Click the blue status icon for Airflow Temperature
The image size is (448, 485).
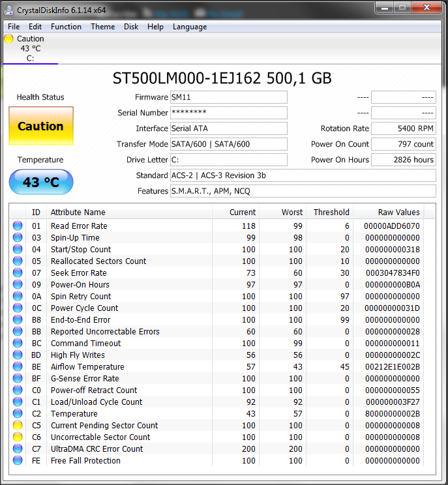pos(18,367)
